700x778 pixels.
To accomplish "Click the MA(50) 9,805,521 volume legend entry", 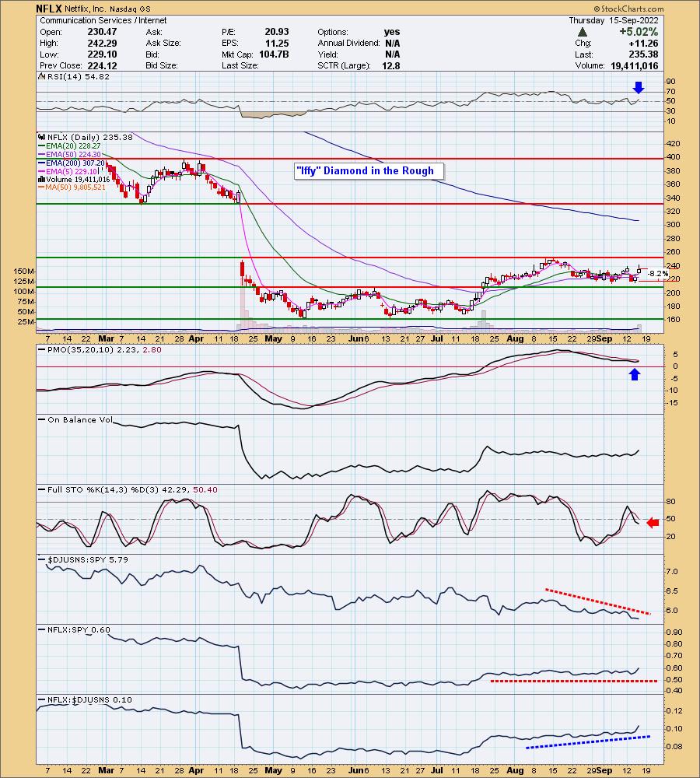I will 72,187.
